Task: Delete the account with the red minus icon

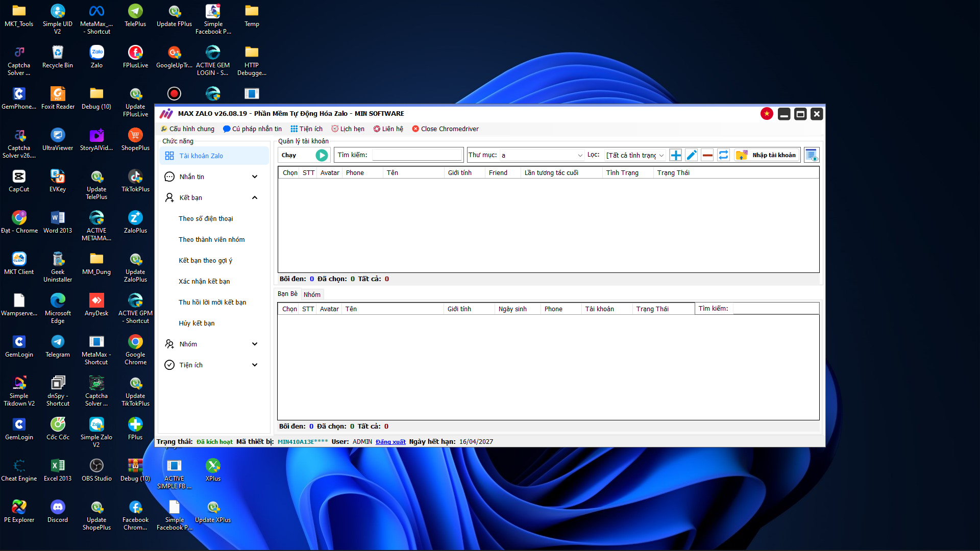Action: point(707,155)
